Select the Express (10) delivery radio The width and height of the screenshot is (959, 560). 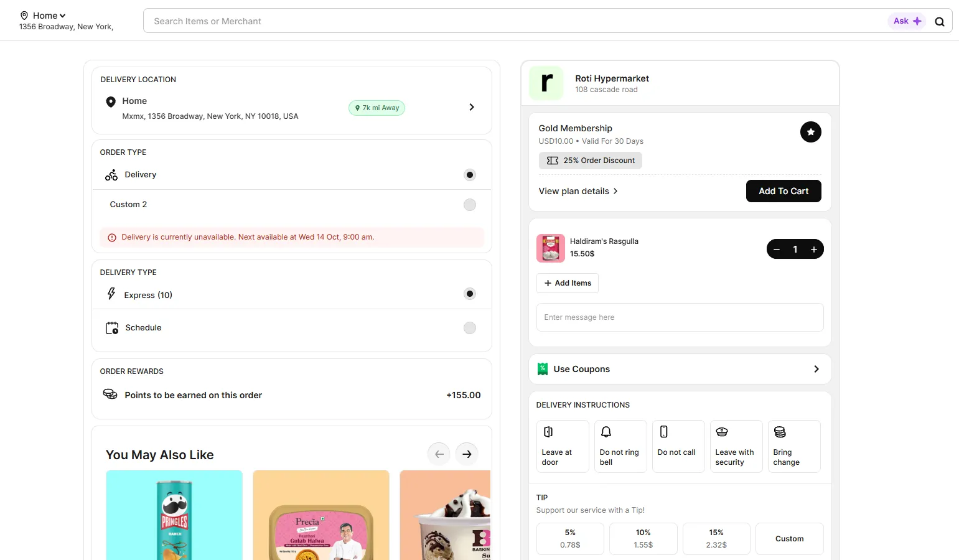coord(470,294)
